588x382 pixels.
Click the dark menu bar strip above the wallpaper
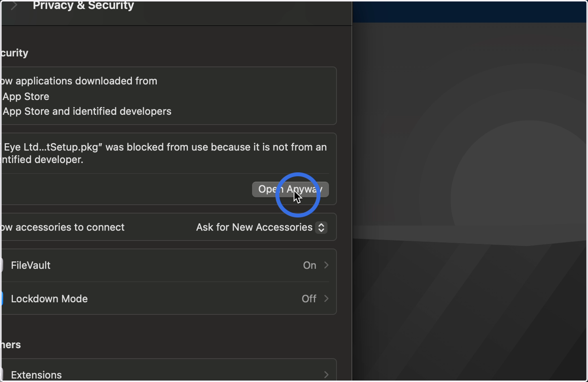click(x=469, y=12)
